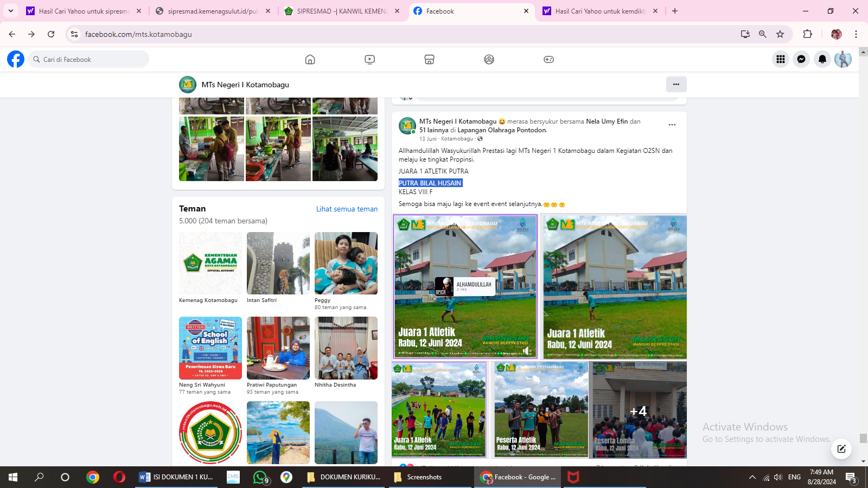The height and width of the screenshot is (488, 868).
Task: Bookmark this page with star icon
Action: click(x=780, y=34)
